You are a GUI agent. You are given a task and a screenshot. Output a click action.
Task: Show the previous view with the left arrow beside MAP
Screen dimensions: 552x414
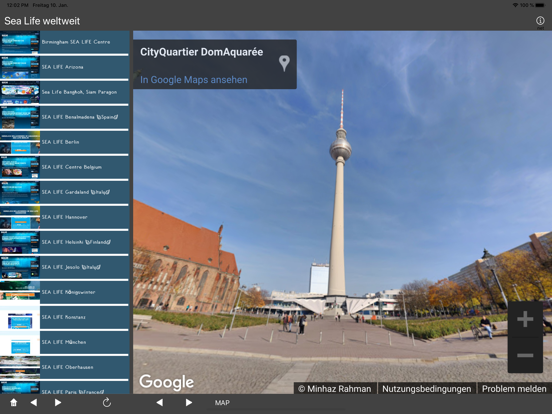(159, 402)
